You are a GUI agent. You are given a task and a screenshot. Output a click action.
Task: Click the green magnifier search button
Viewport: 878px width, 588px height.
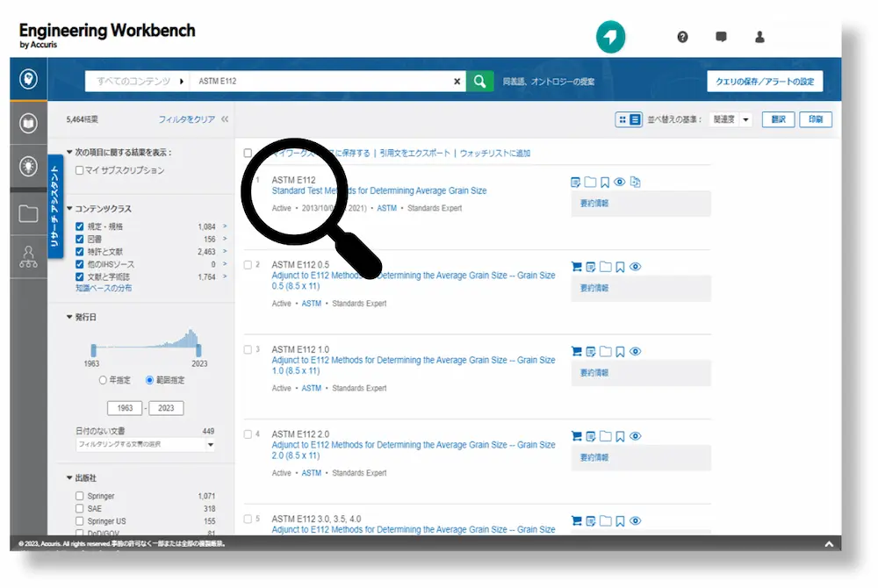pyautogui.click(x=480, y=81)
